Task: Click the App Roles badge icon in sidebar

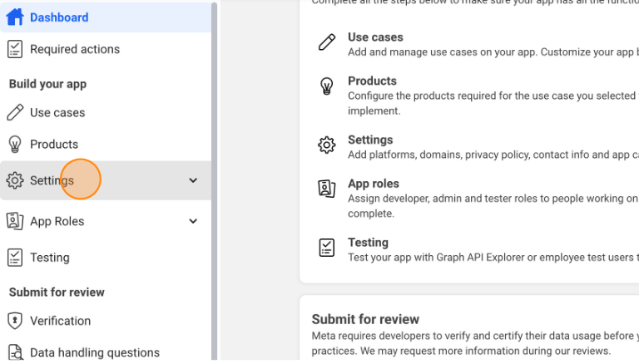Action: 15,221
